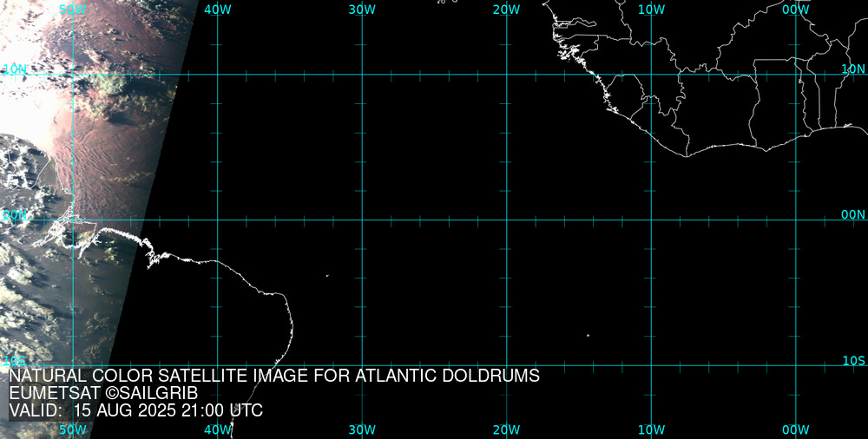Image resolution: width=868 pixels, height=439 pixels.
Task: Click the 20W label on the bottom edge
Action: (x=507, y=429)
